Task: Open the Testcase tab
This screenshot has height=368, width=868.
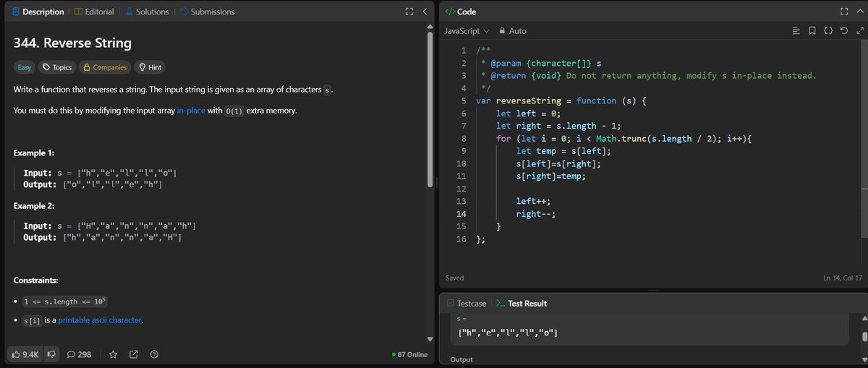Action: pyautogui.click(x=466, y=304)
